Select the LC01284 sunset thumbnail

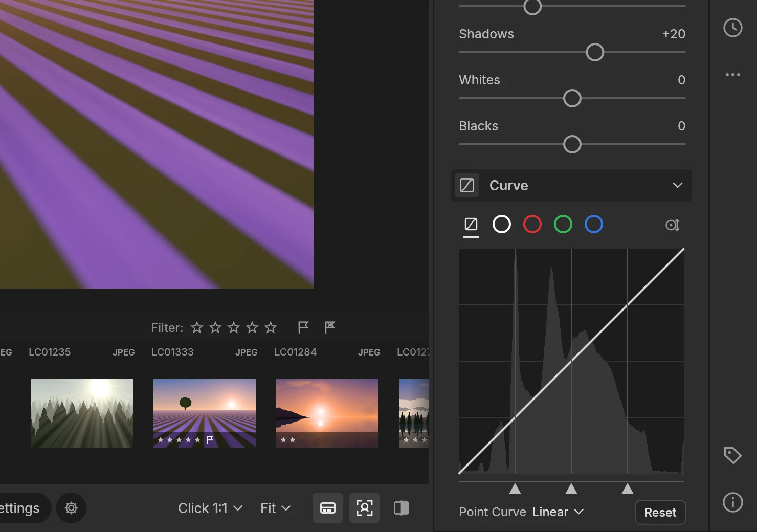(327, 413)
